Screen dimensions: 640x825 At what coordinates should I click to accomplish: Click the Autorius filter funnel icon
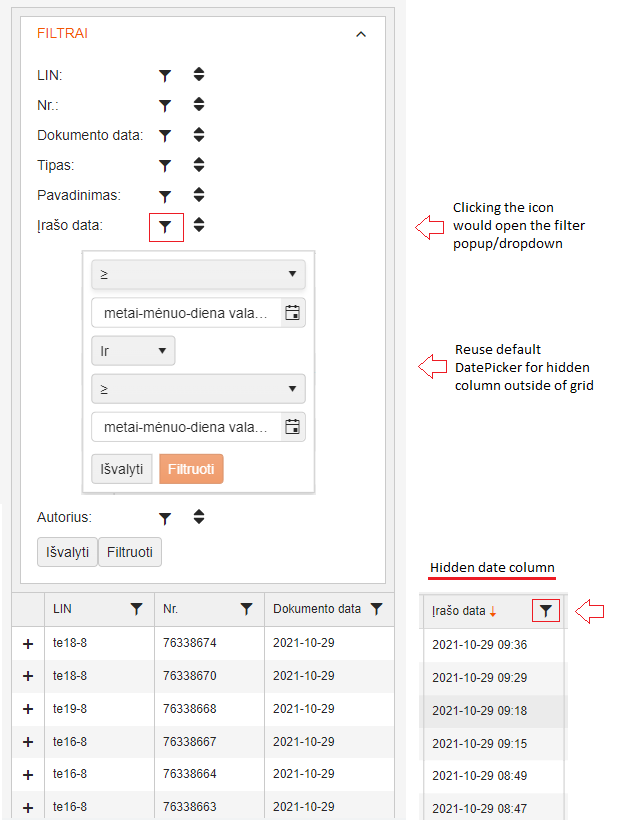pos(166,517)
